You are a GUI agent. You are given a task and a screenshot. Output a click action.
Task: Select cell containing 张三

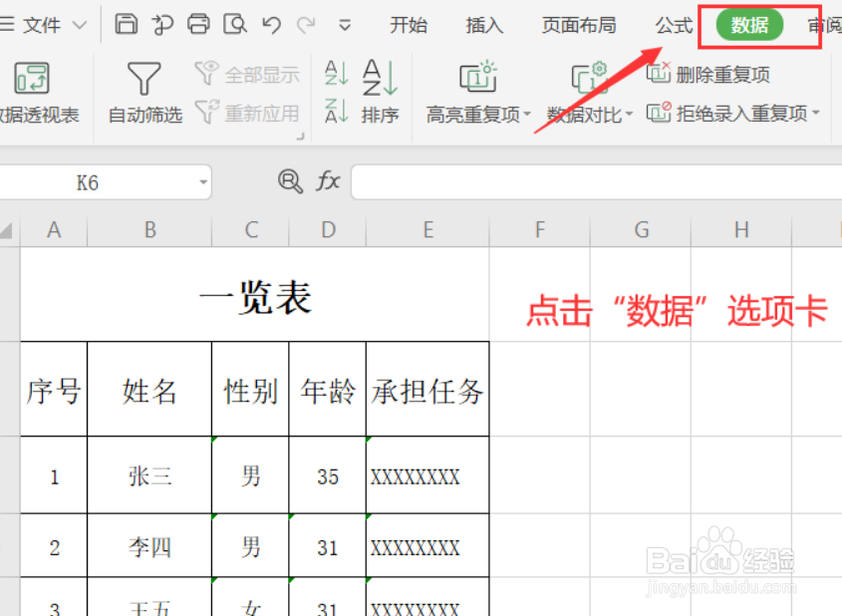tap(148, 476)
